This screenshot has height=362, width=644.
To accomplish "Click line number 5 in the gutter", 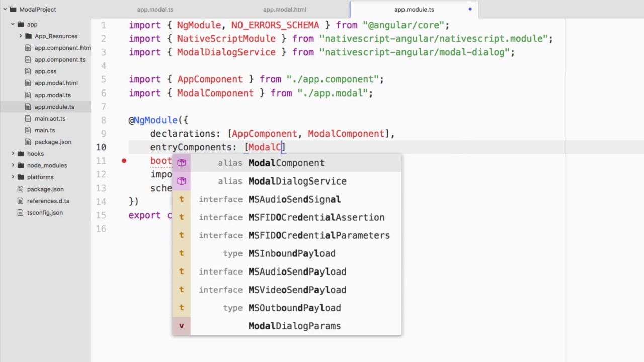I will pos(104,79).
